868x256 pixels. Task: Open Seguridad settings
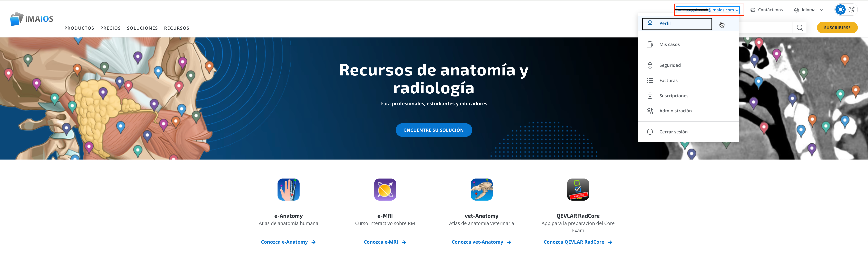[x=688, y=65]
